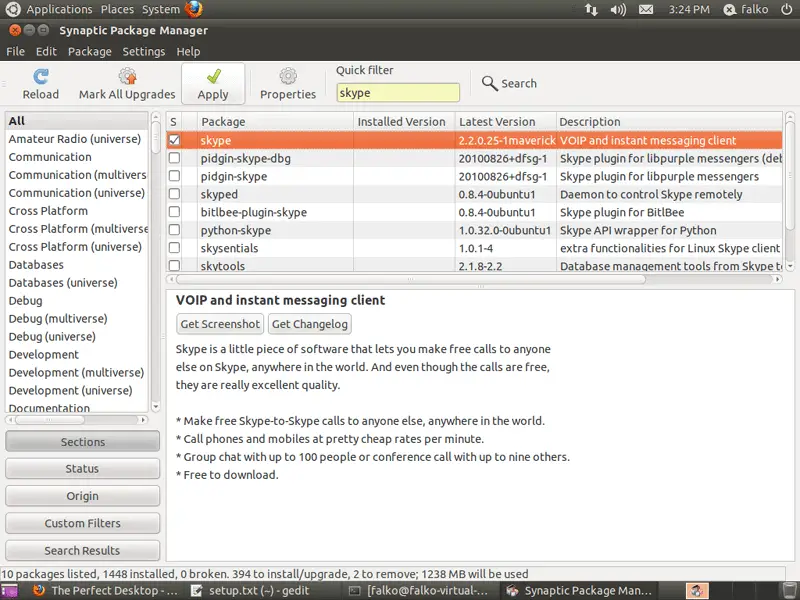Sort list by Package column header
This screenshot has height=600, width=800.
point(276,121)
